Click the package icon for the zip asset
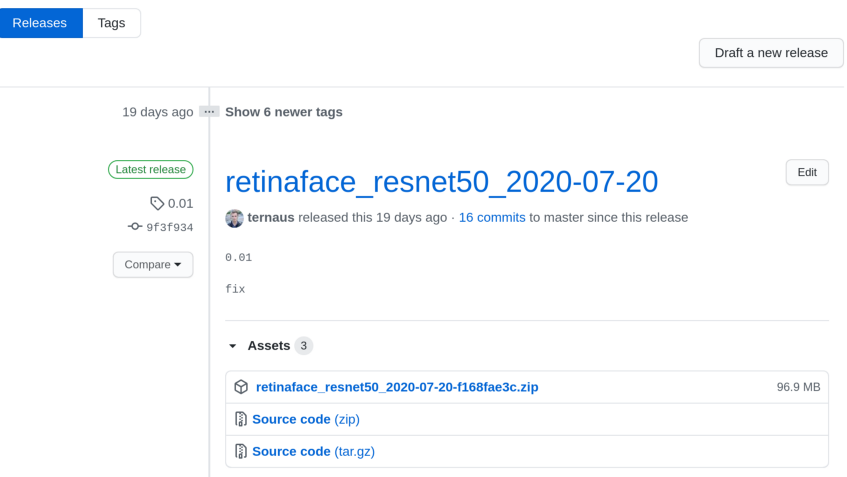The image size is (847, 477). pyautogui.click(x=241, y=387)
